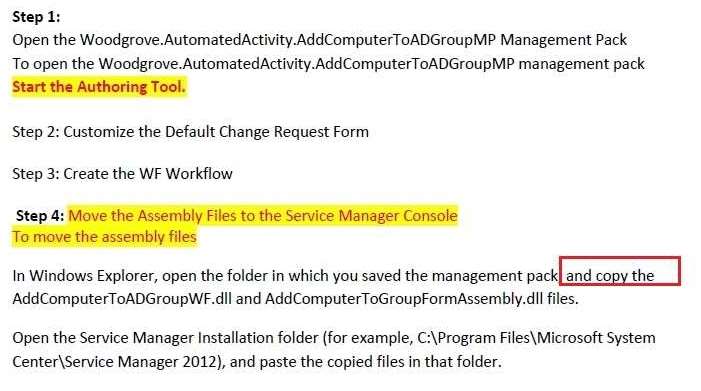Click 'Center\Service Manager 2012' path text

coord(114,362)
